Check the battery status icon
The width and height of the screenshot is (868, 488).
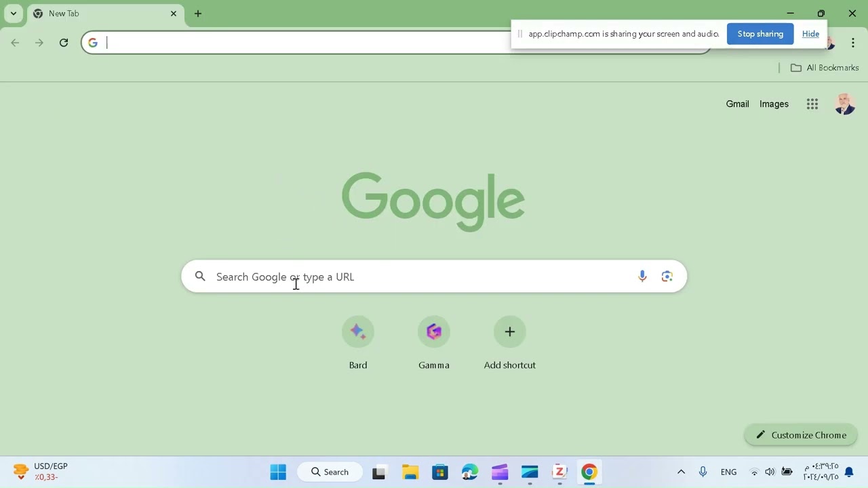tap(787, 472)
